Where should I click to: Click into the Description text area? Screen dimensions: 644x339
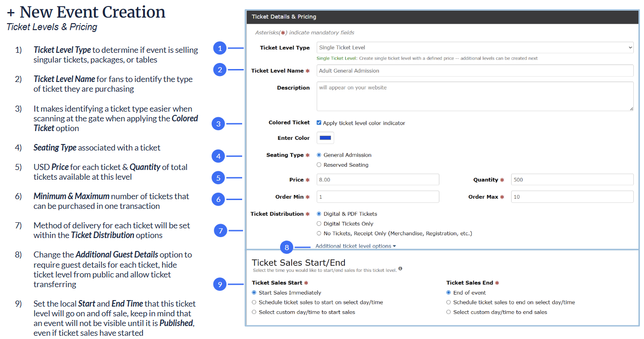tap(475, 96)
